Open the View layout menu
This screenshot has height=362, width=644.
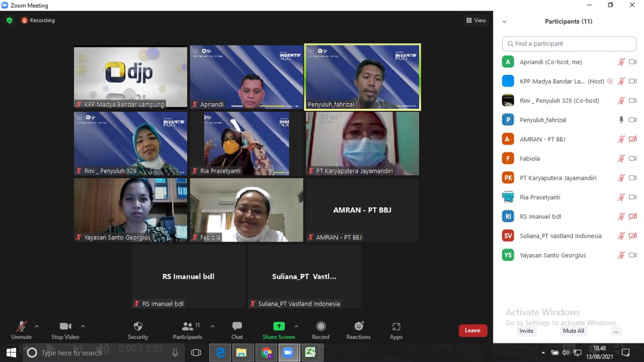pyautogui.click(x=476, y=21)
